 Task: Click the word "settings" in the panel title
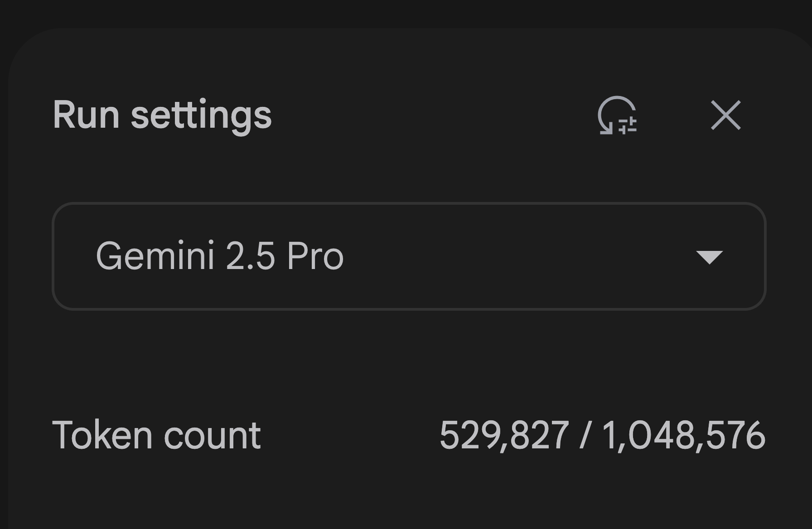(201, 116)
